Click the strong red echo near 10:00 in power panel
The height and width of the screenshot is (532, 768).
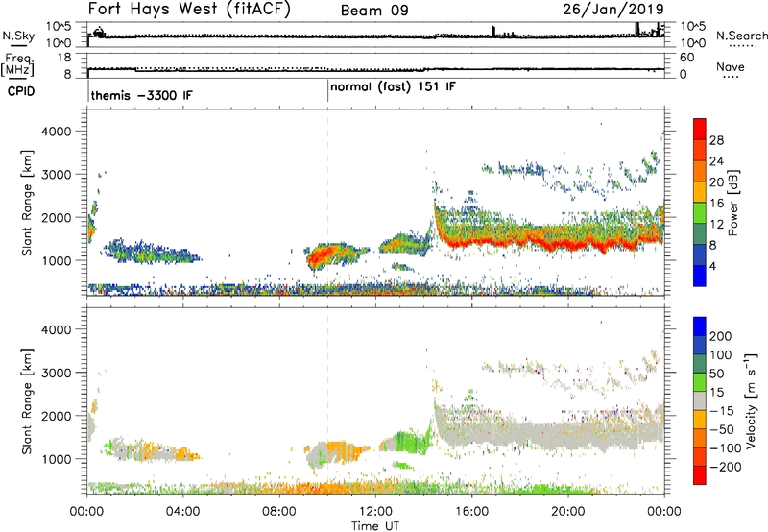click(322, 255)
